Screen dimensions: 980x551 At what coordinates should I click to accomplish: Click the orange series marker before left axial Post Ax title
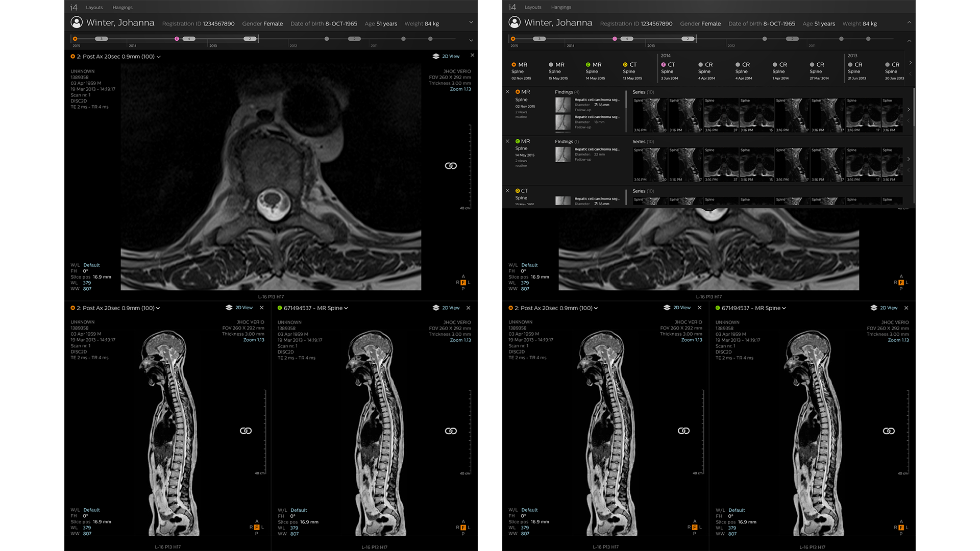(73, 57)
